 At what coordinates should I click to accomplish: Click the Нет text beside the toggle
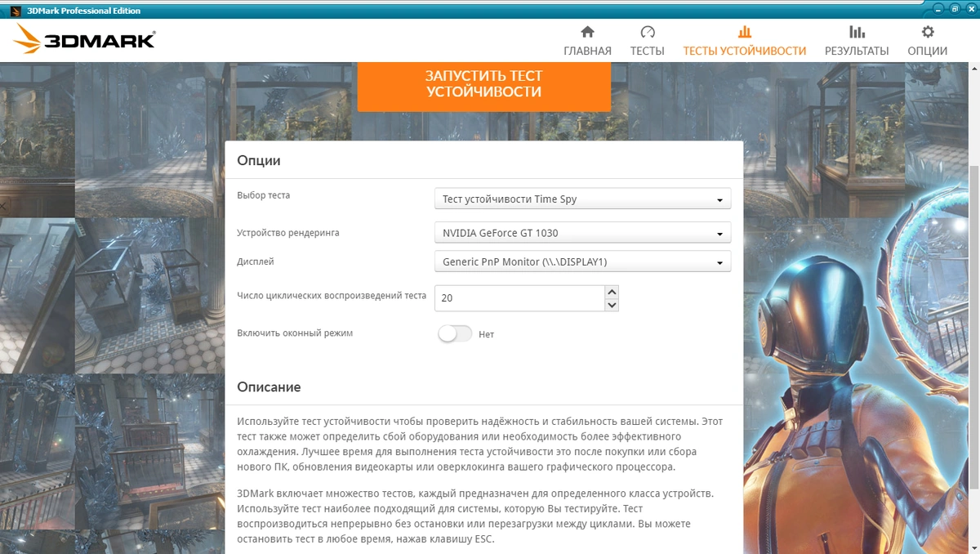[x=486, y=334]
